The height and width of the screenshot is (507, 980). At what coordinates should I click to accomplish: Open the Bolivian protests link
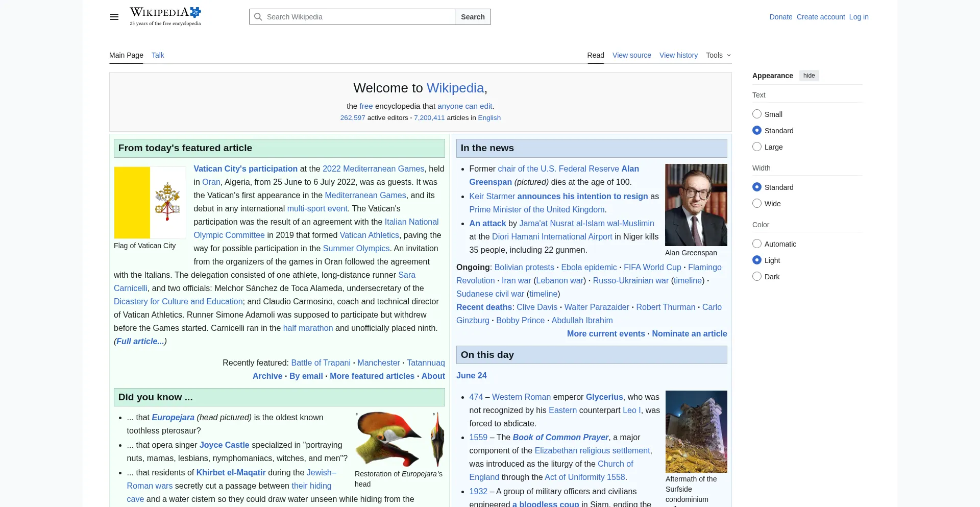[x=524, y=267]
